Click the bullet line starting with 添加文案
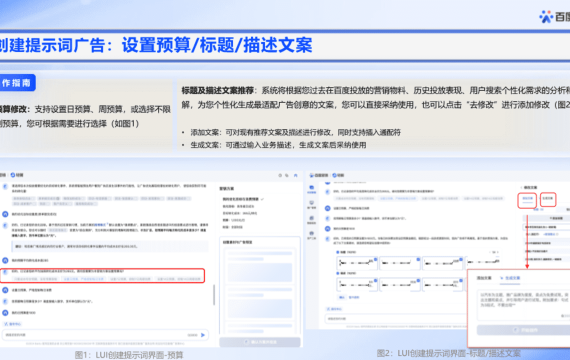This screenshot has height=360, width=570. click(295, 132)
